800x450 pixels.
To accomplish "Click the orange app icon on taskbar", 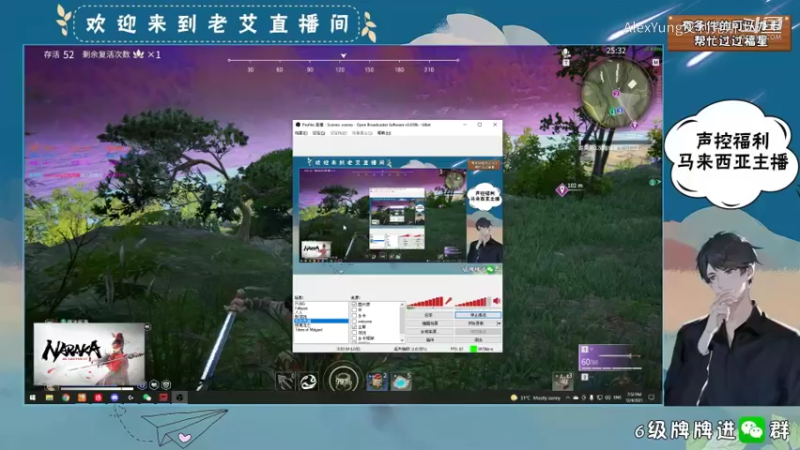I will [82, 397].
